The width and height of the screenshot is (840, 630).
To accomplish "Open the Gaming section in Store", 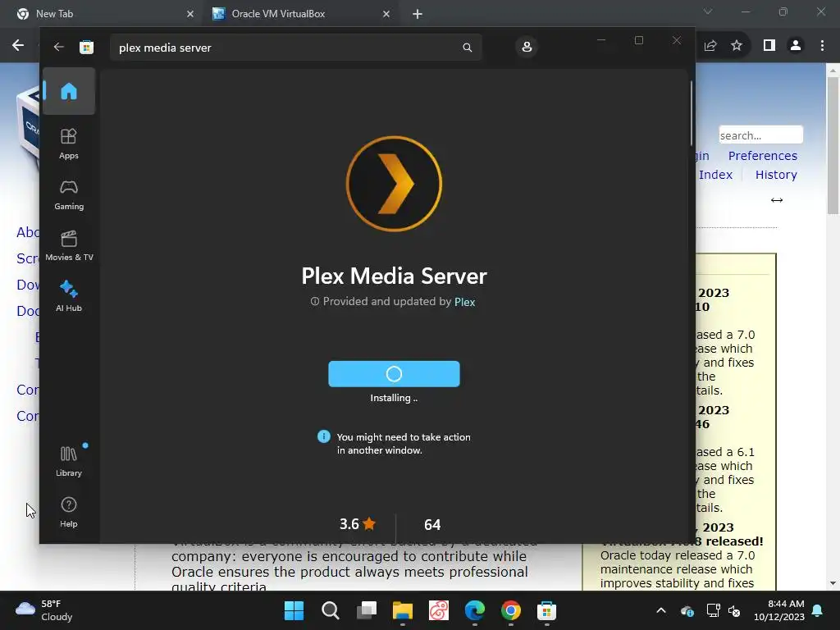I will 69,195.
